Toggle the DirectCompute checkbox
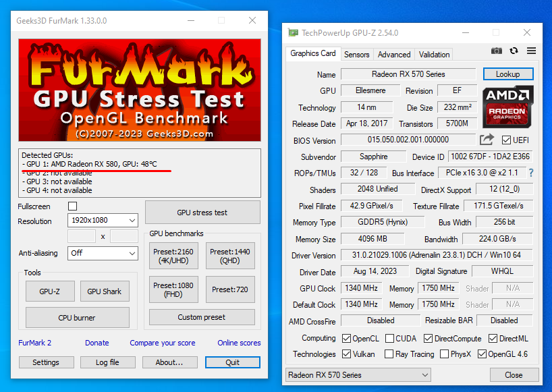The width and height of the screenshot is (552, 392). coord(428,339)
